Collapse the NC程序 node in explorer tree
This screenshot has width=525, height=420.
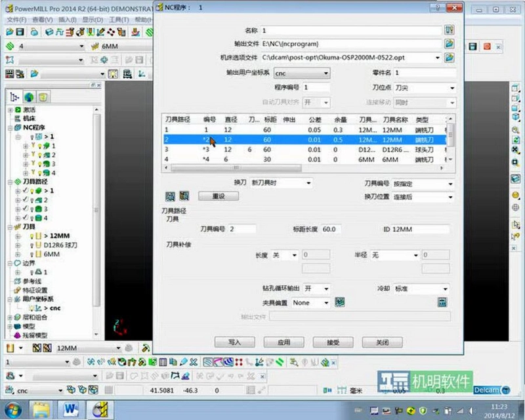pyautogui.click(x=10, y=127)
